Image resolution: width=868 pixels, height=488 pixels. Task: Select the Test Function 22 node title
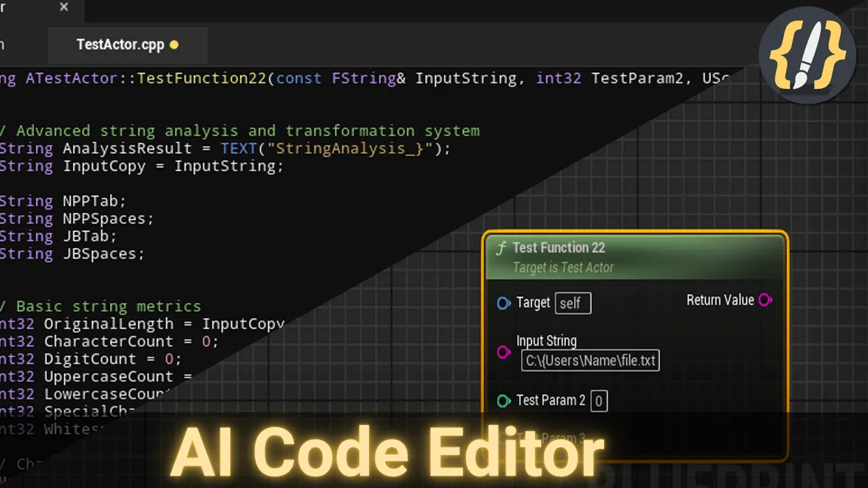point(559,247)
